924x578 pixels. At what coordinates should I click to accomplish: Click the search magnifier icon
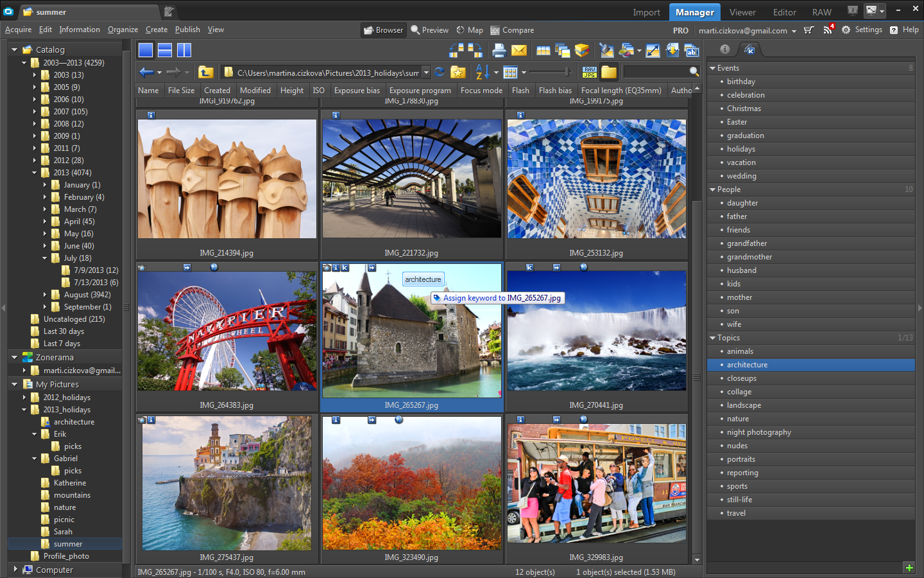pyautogui.click(x=694, y=72)
